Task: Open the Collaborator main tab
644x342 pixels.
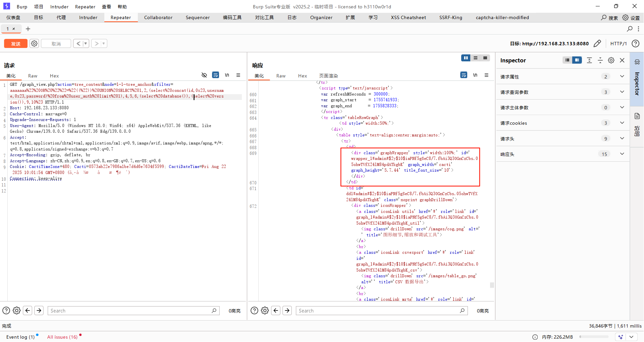Action: [x=158, y=17]
